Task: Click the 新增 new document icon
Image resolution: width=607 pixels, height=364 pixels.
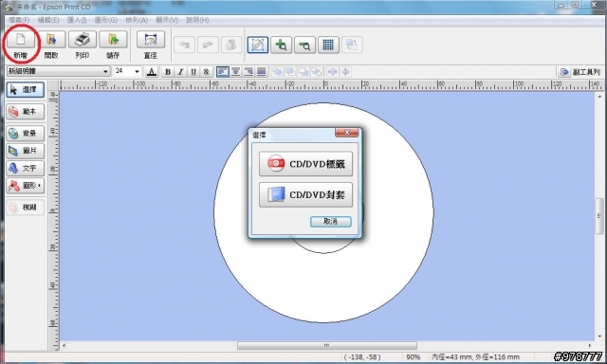Action: [x=21, y=40]
